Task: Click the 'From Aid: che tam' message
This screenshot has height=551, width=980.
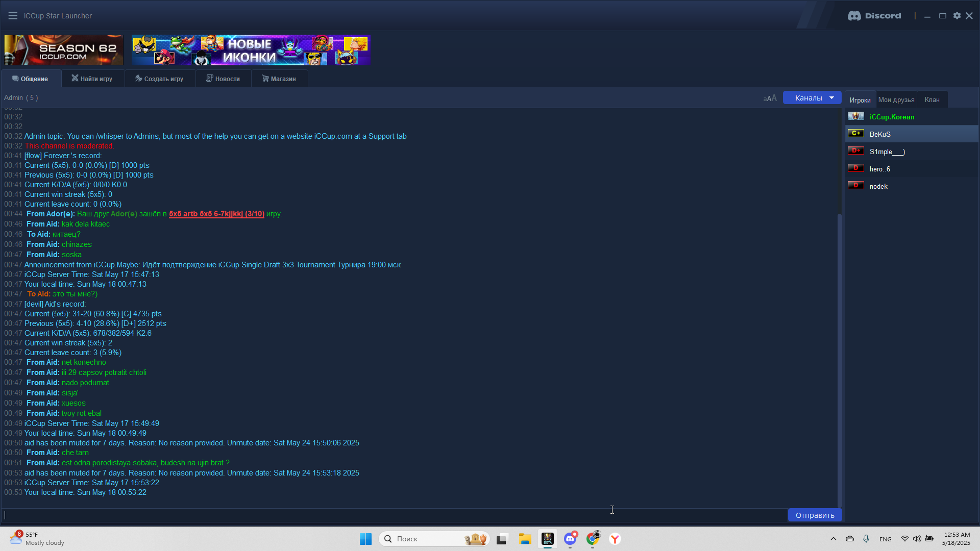Action: (x=58, y=453)
